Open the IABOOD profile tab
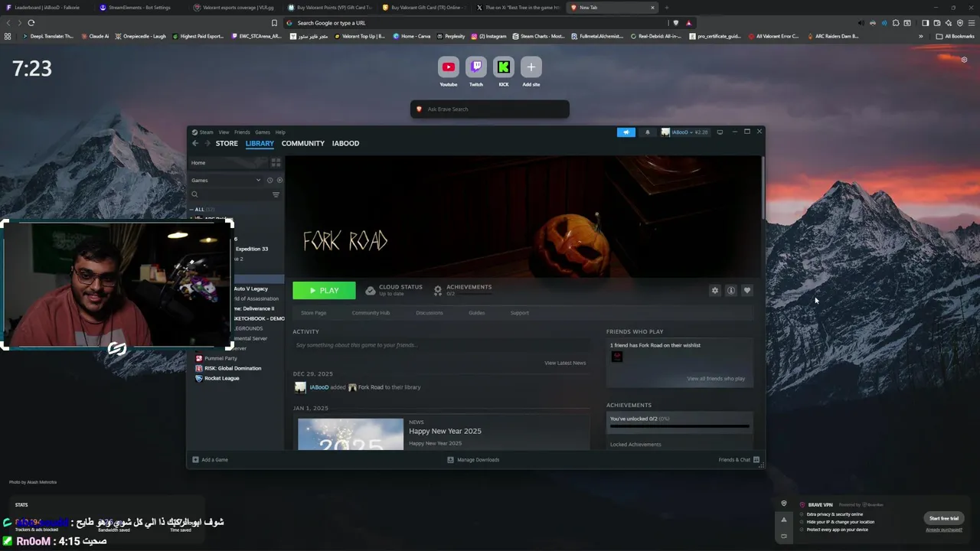 point(345,143)
